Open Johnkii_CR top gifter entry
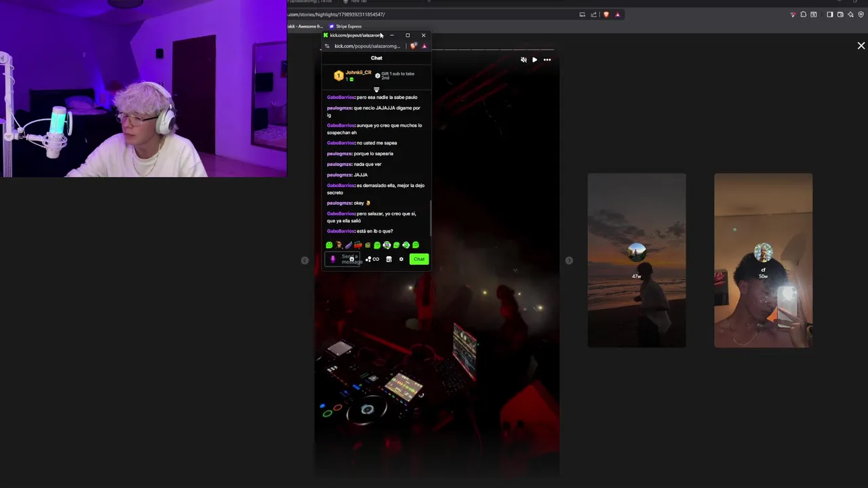 [x=353, y=75]
